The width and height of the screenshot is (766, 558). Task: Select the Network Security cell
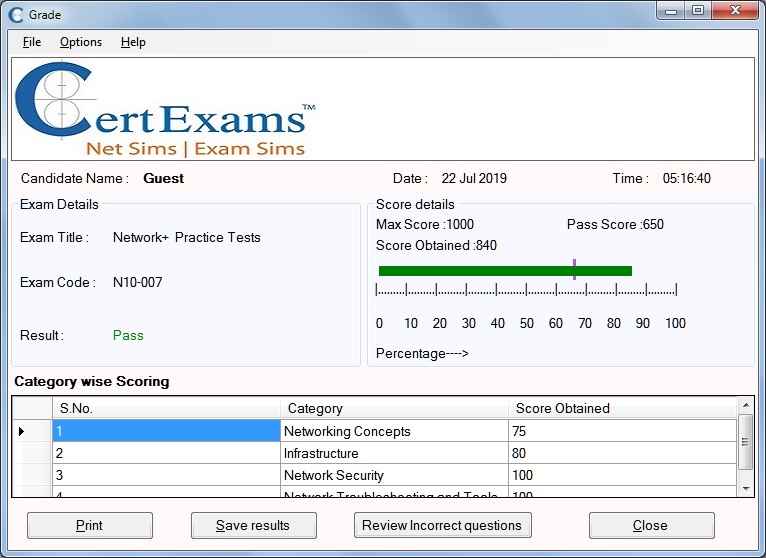click(x=394, y=475)
